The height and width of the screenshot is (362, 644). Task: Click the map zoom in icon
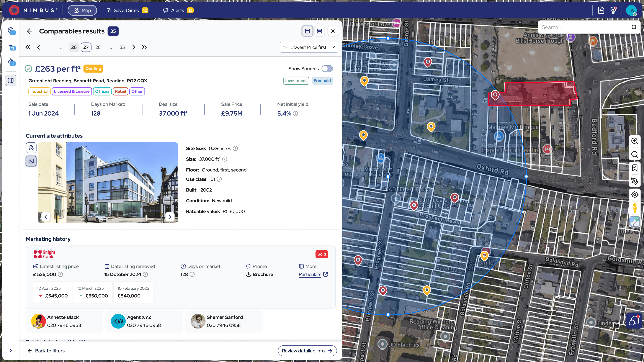pyautogui.click(x=634, y=141)
